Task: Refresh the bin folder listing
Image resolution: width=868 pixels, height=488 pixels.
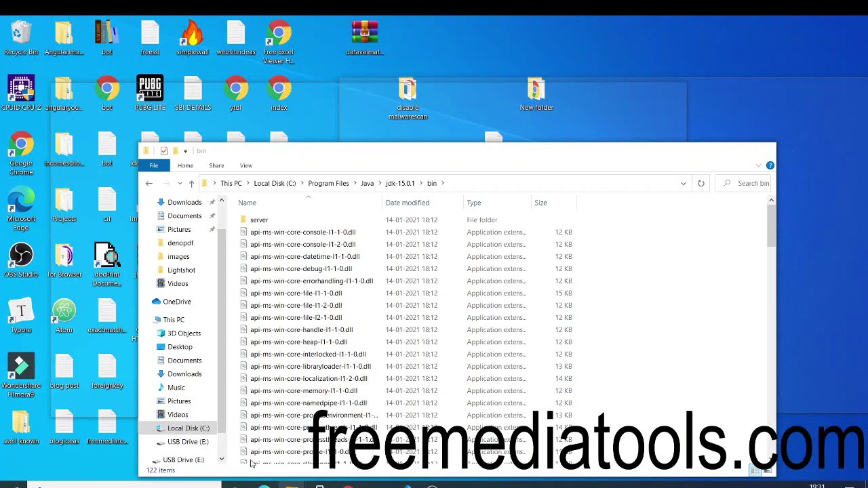Action: pos(701,184)
